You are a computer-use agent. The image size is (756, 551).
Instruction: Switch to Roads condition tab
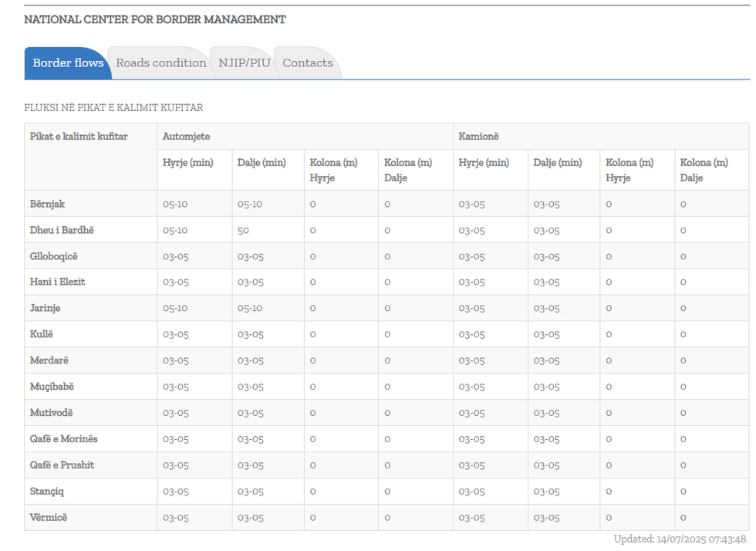tap(161, 63)
